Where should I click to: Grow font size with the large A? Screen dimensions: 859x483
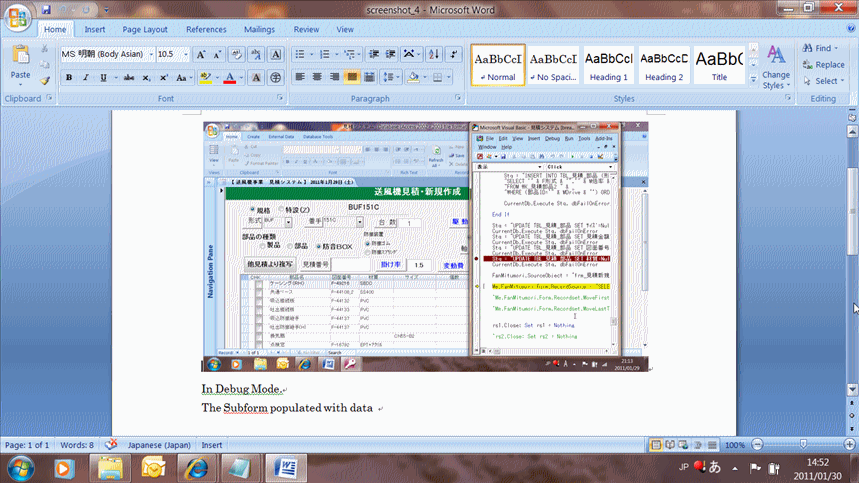click(x=201, y=54)
